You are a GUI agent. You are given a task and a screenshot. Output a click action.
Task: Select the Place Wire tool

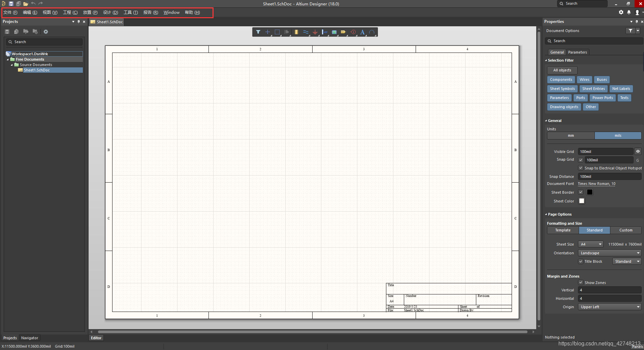click(305, 32)
